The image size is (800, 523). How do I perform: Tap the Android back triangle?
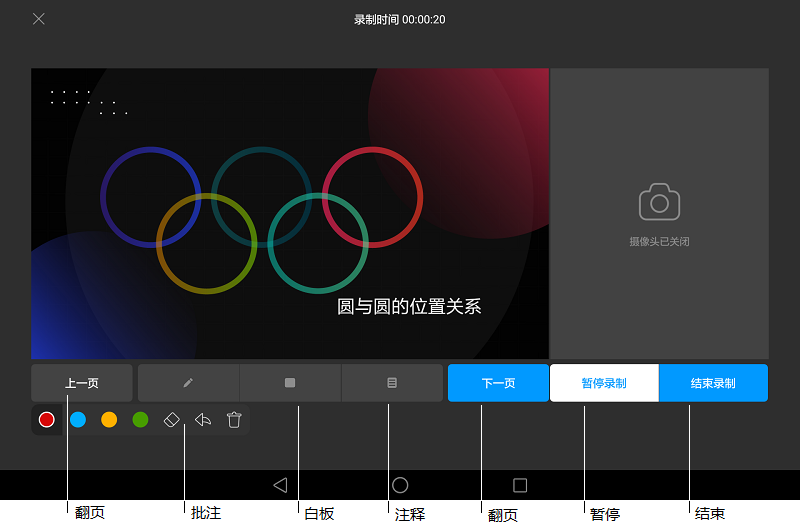tap(281, 485)
